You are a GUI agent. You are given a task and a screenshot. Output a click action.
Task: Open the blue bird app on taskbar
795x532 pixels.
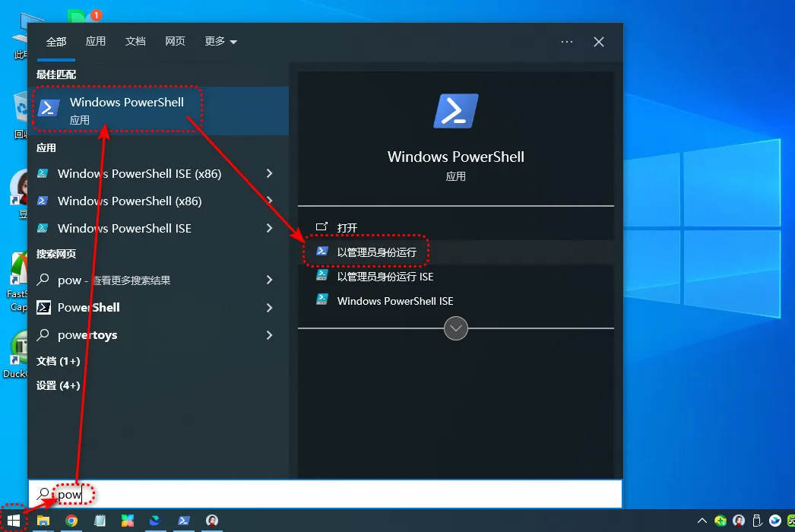click(155, 521)
